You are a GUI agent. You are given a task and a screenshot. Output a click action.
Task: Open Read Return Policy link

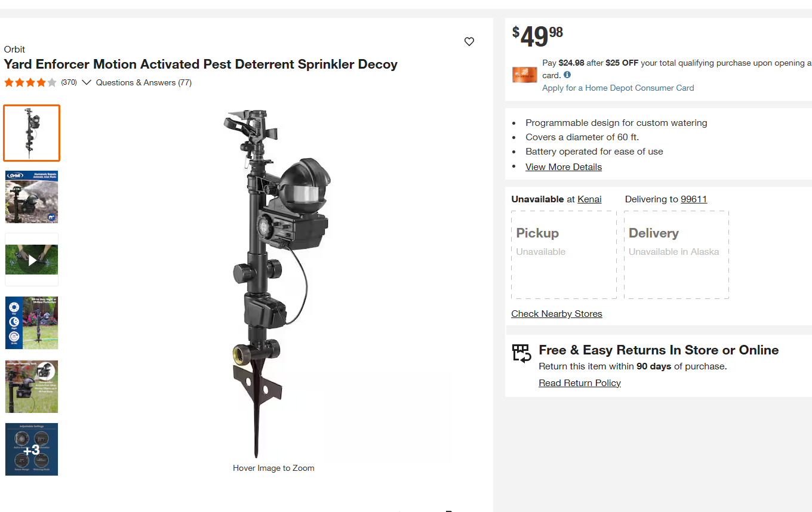[580, 383]
